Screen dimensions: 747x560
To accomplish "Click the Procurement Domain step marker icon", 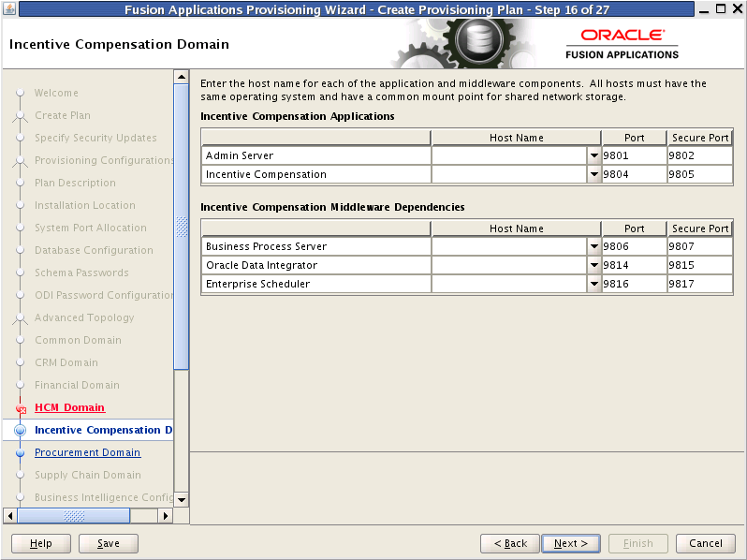I will tap(20, 452).
